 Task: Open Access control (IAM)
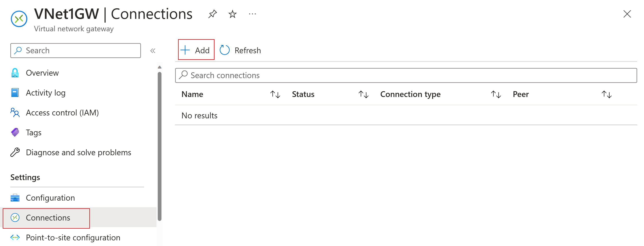point(62,113)
